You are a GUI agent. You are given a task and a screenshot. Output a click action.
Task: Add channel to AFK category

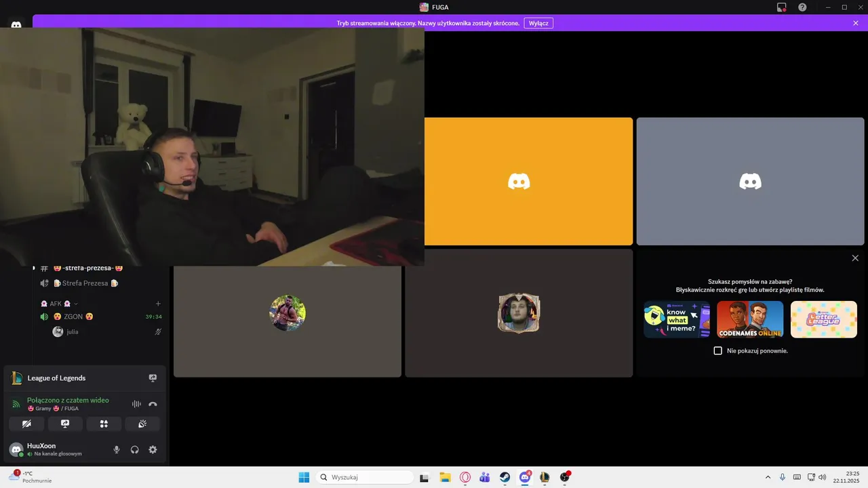158,304
